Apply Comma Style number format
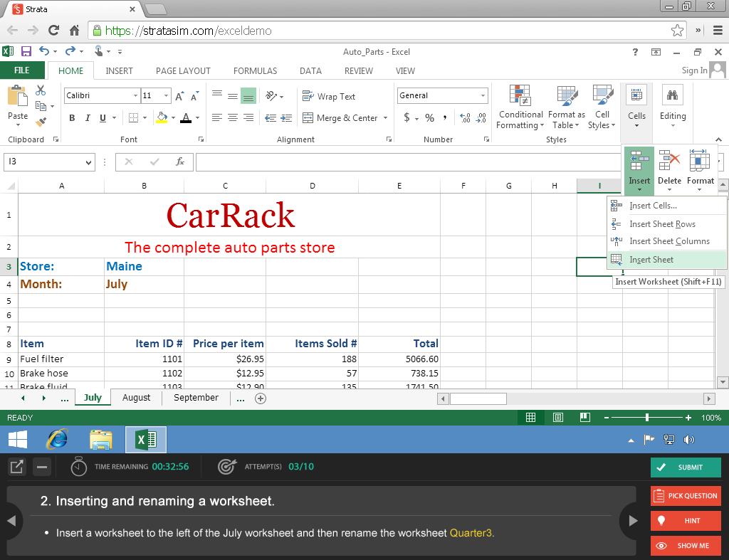This screenshot has width=729, height=560. 445,118
